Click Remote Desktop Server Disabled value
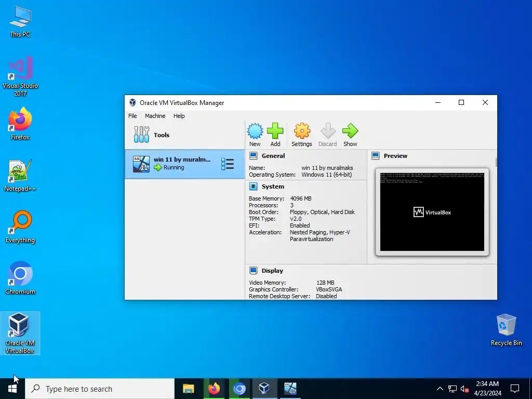The image size is (532, 399). pos(326,296)
